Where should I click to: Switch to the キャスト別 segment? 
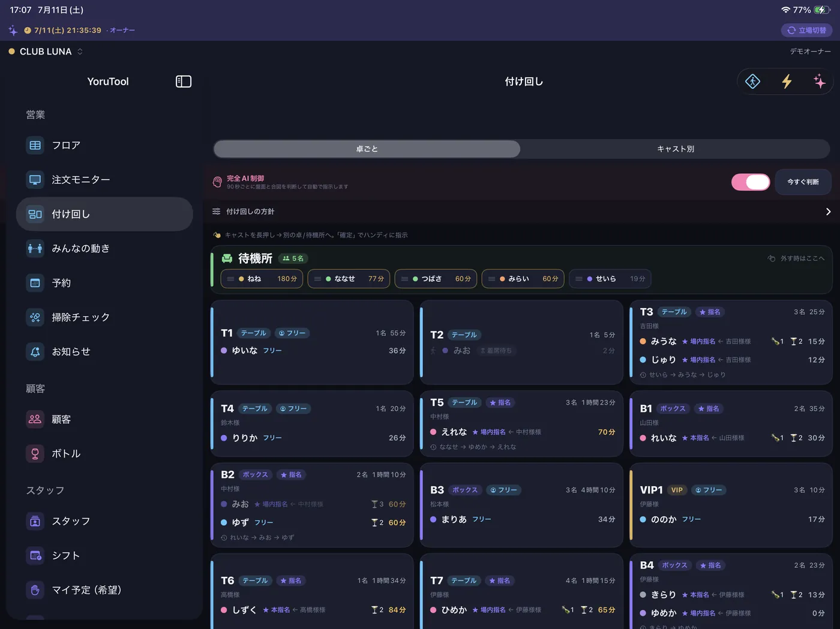pos(676,149)
